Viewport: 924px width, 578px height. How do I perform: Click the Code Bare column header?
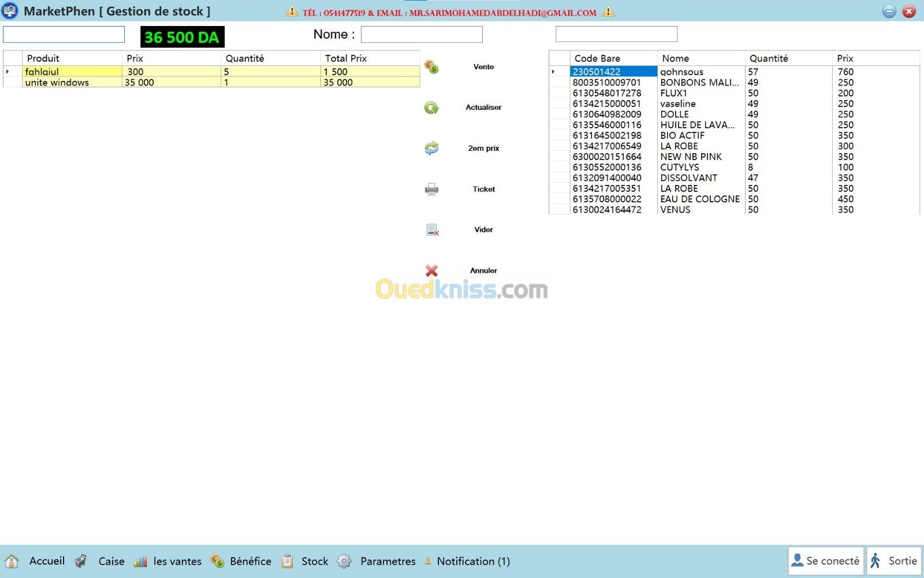[613, 58]
